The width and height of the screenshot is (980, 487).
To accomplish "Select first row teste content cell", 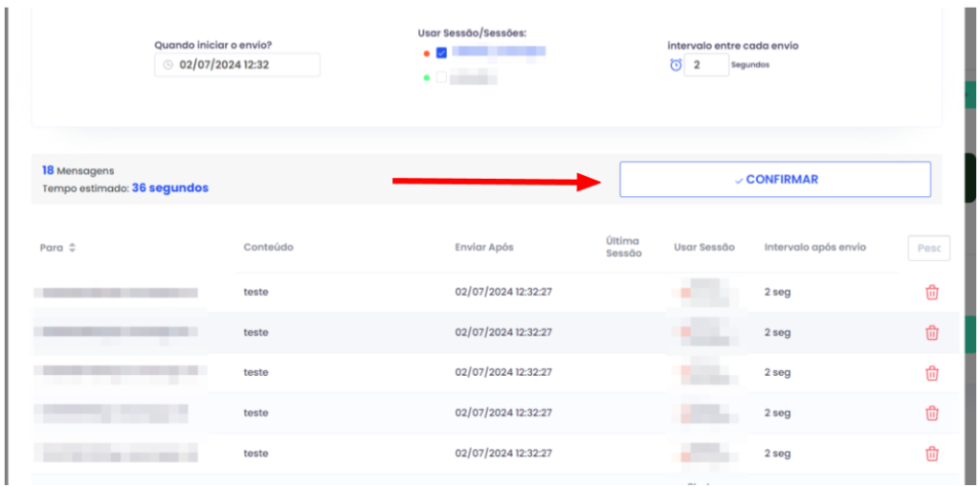I will 256,293.
